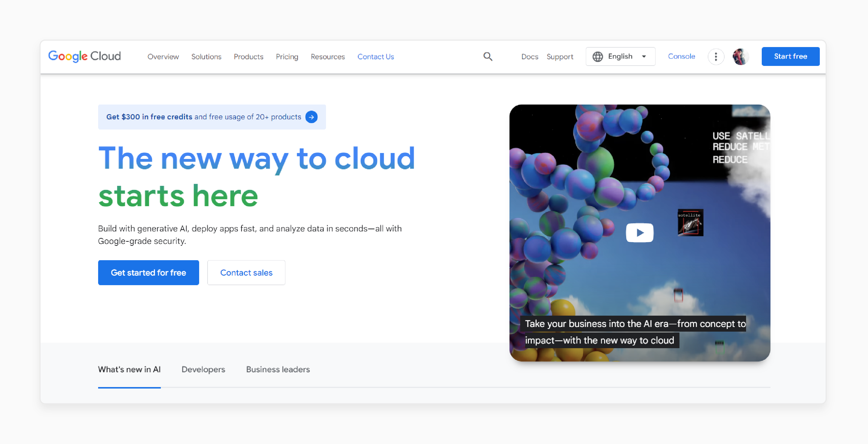Viewport: 868px width, 444px height.
Task: Open the $300 free credits banner text
Action: click(x=204, y=117)
